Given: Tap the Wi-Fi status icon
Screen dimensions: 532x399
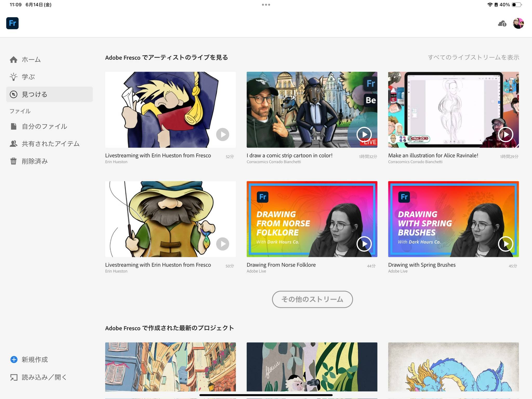Looking at the screenshot, I should 490,5.
